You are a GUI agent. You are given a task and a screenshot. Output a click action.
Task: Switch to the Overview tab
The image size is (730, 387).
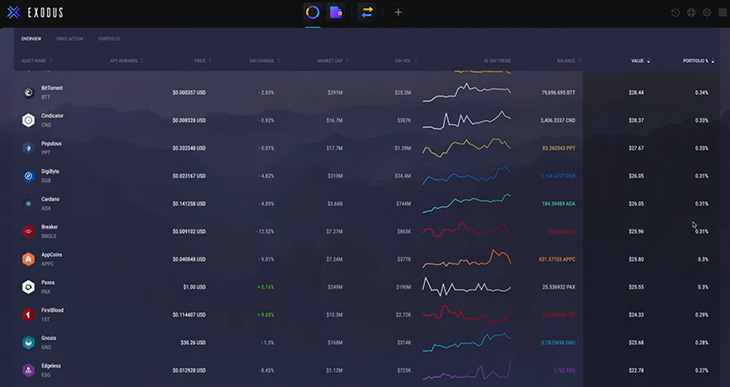tap(31, 39)
